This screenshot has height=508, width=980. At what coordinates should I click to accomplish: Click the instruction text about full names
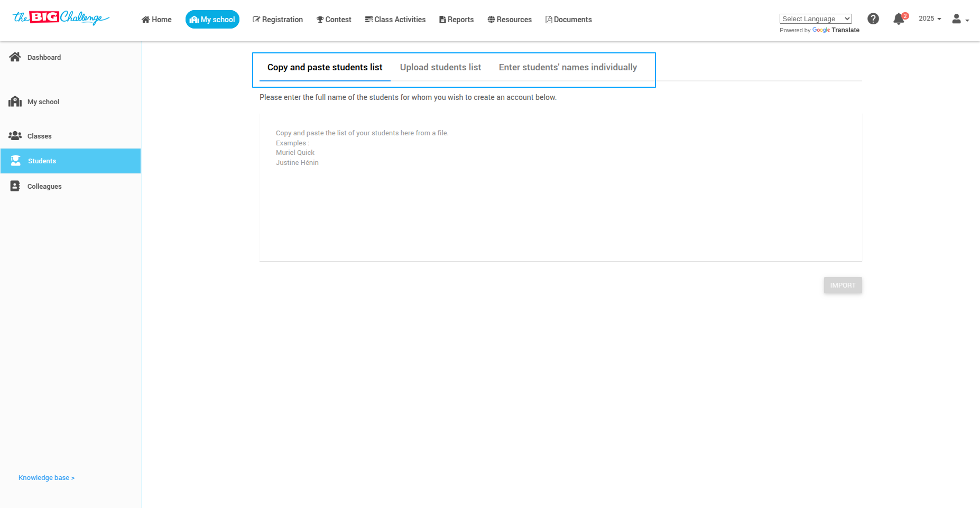tap(408, 97)
